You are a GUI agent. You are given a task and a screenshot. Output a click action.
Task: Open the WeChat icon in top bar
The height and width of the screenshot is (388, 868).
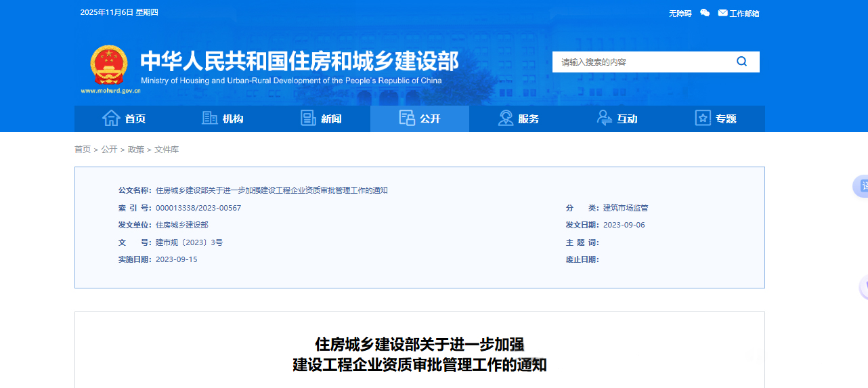705,13
